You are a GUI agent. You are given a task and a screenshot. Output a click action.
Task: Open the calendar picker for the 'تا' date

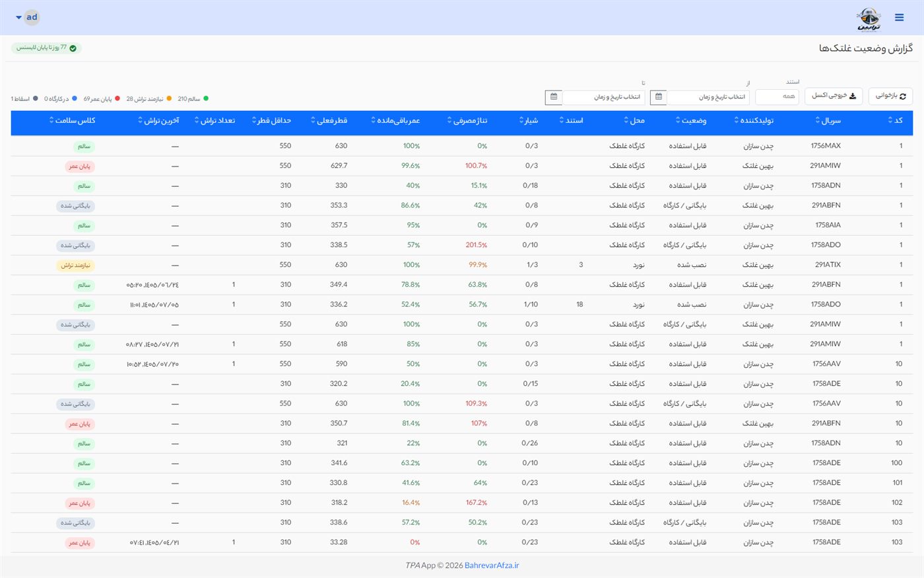coord(554,97)
